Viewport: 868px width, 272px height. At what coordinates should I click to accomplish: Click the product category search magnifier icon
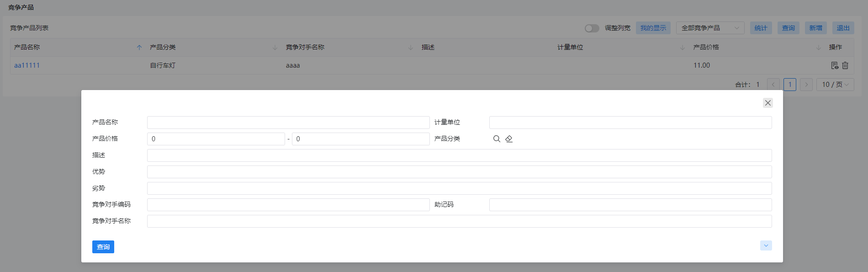pos(497,139)
